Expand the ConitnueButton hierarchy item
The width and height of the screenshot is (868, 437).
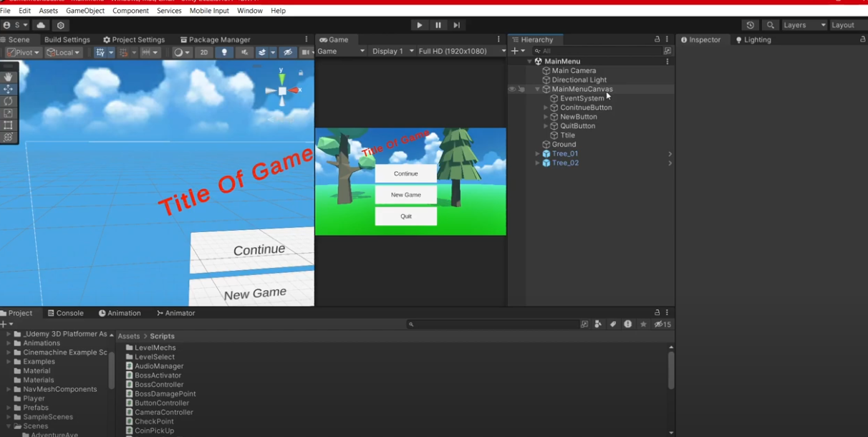pos(546,107)
